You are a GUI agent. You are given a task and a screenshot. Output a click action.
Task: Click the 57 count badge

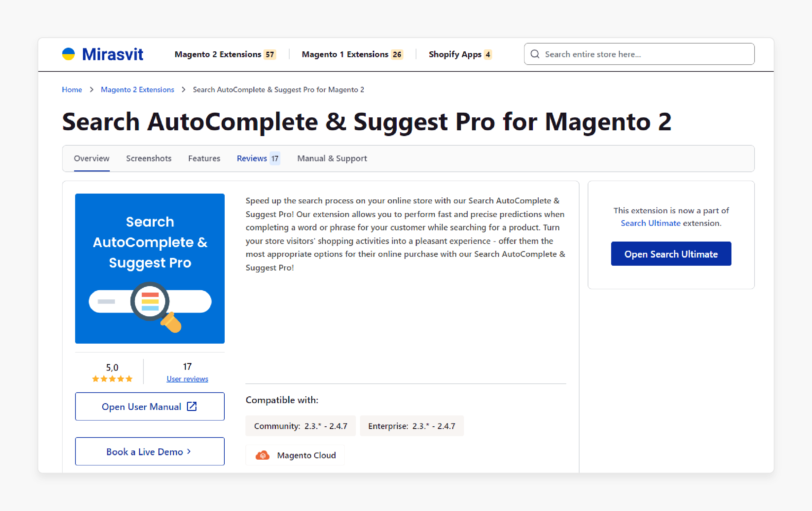270,54
